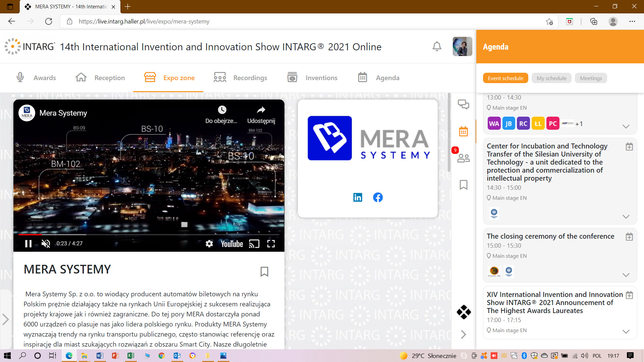Click the Mera Systemy channel avatar
The height and width of the screenshot is (362, 644).
(27, 113)
